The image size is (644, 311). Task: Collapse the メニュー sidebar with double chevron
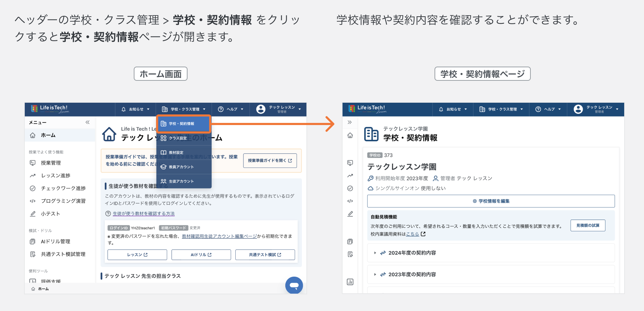pyautogui.click(x=87, y=122)
